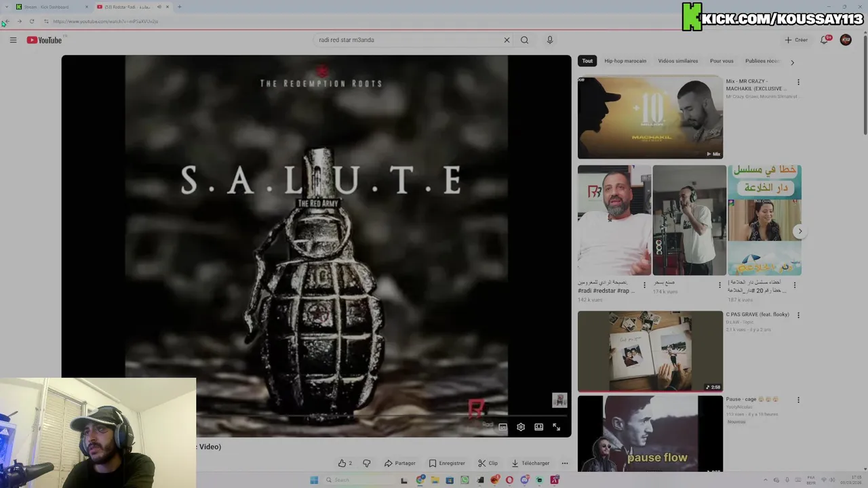The width and height of the screenshot is (868, 488).
Task: Open options for the Mr Crazy mix
Action: click(x=798, y=82)
